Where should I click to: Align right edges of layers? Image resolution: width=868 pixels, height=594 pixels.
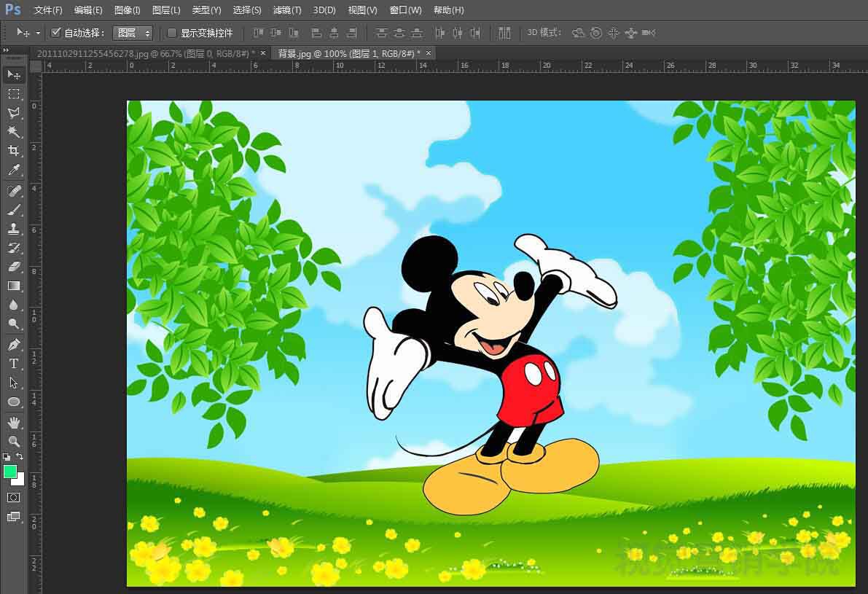351,33
